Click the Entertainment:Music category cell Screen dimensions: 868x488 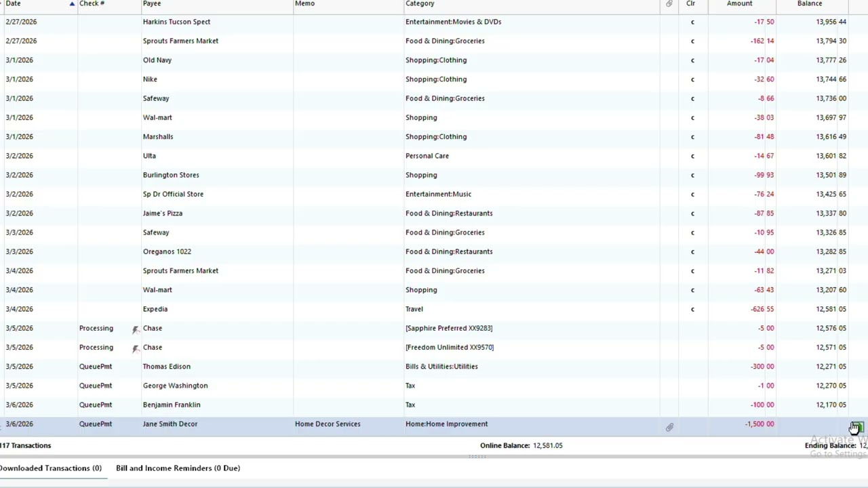[438, 194]
